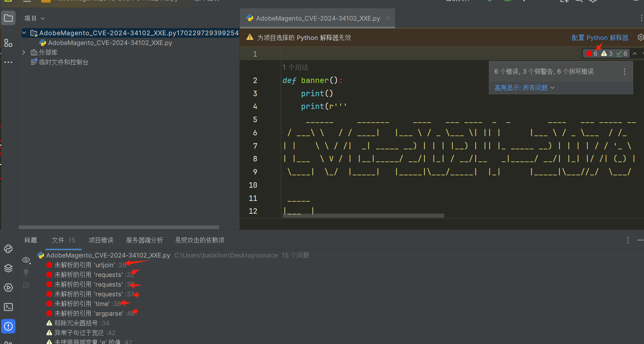Click the editor horizontal scrollbar
The height and width of the screenshot is (344, 644).
(364, 216)
